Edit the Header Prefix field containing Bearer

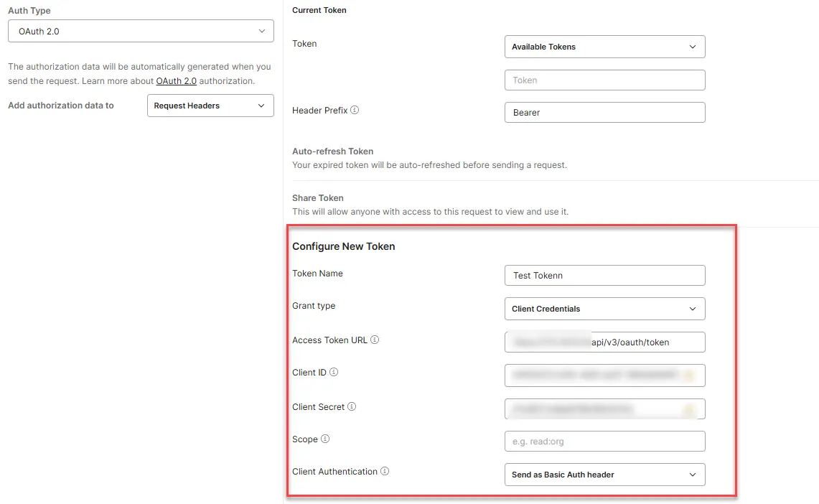coord(604,112)
